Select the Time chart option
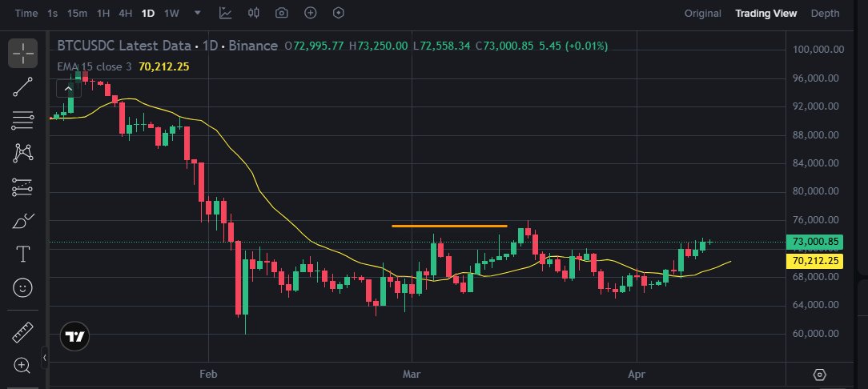The height and width of the screenshot is (389, 868). click(x=26, y=14)
